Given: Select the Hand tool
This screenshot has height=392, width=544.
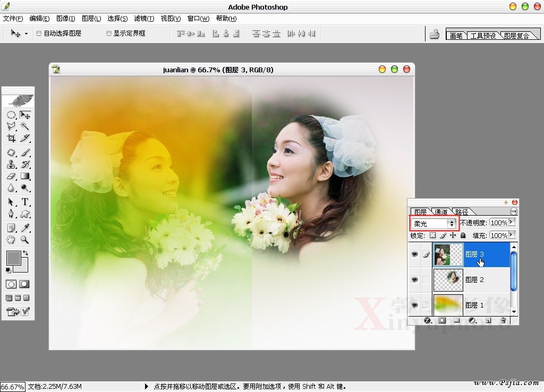Looking at the screenshot, I should [11, 240].
